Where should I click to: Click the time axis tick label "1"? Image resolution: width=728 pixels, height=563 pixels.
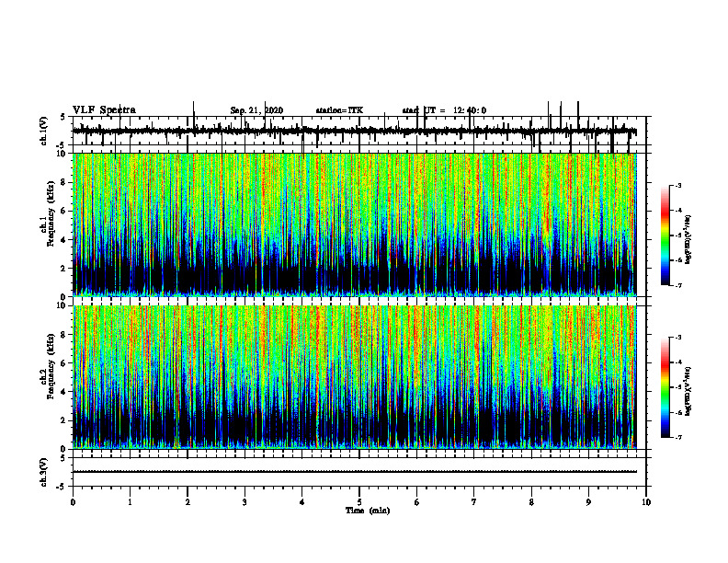[x=130, y=502]
